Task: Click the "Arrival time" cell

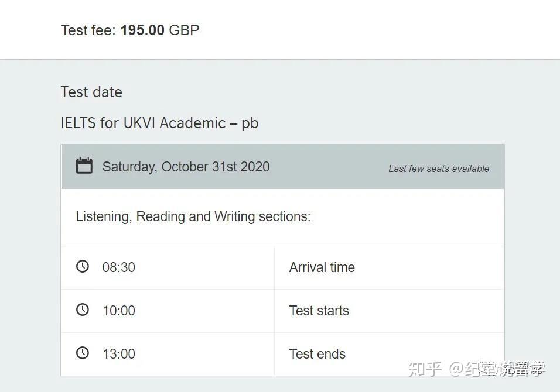Action: pyautogui.click(x=322, y=267)
